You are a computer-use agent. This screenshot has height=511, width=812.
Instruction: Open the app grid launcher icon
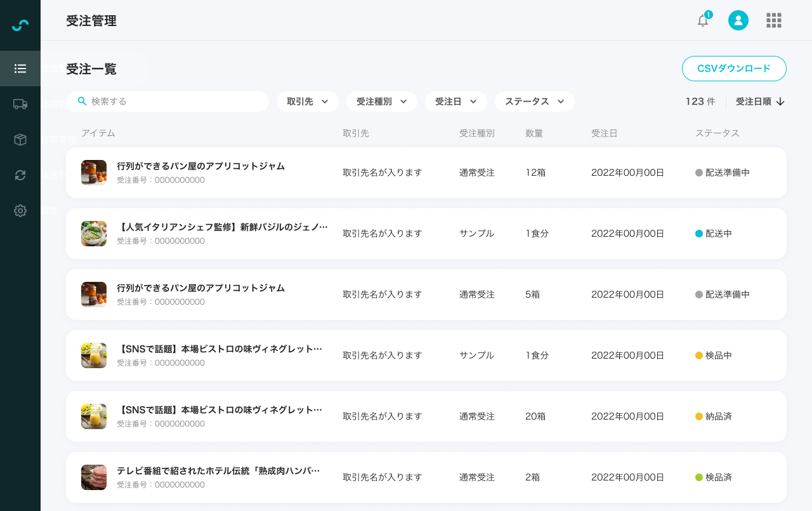773,20
